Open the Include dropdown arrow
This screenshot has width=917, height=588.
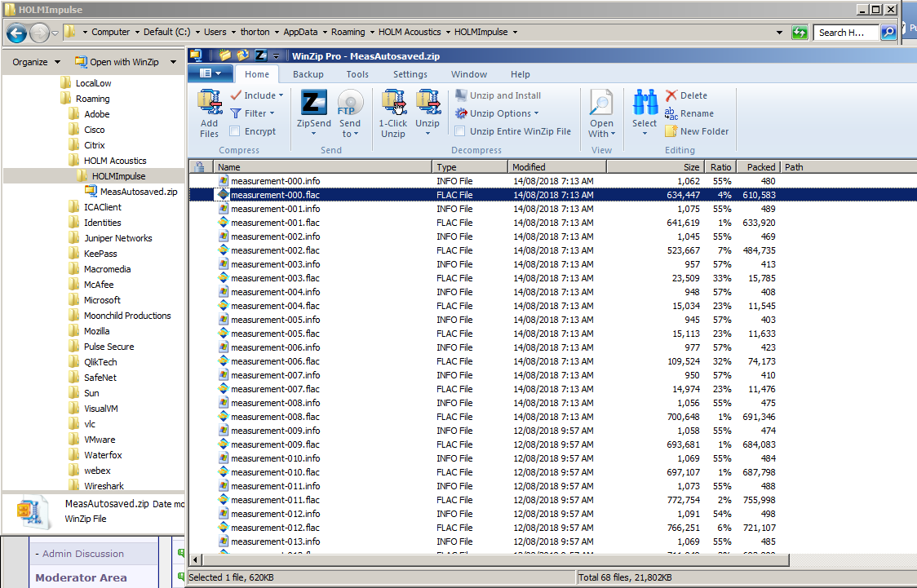[x=281, y=95]
